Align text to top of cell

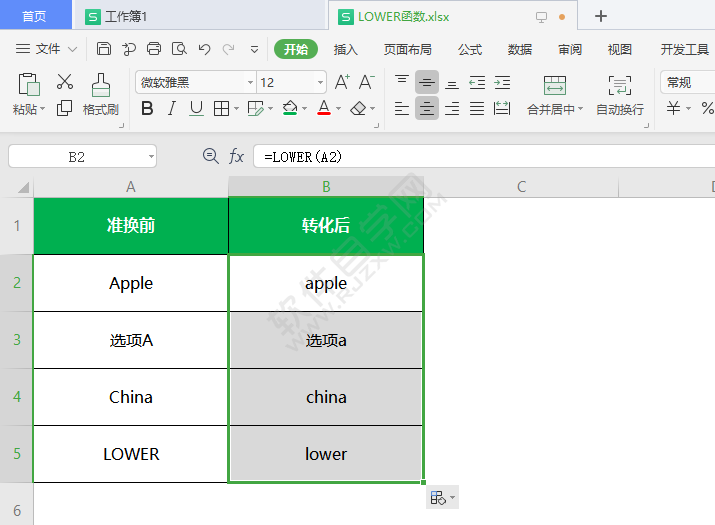[402, 82]
